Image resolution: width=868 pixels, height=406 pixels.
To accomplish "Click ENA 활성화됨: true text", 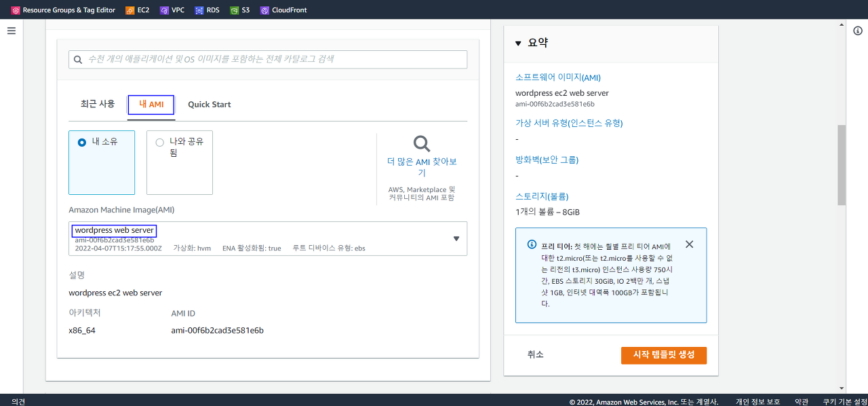I will click(252, 248).
